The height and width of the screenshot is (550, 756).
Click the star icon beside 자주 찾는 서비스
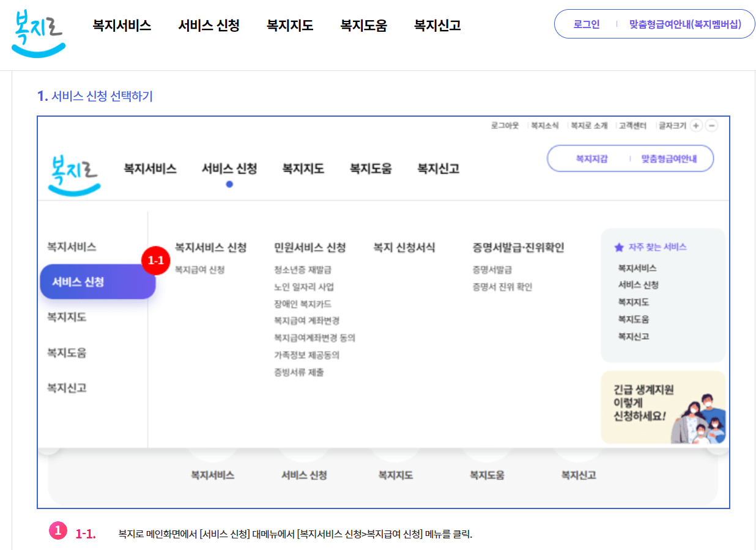(x=619, y=248)
